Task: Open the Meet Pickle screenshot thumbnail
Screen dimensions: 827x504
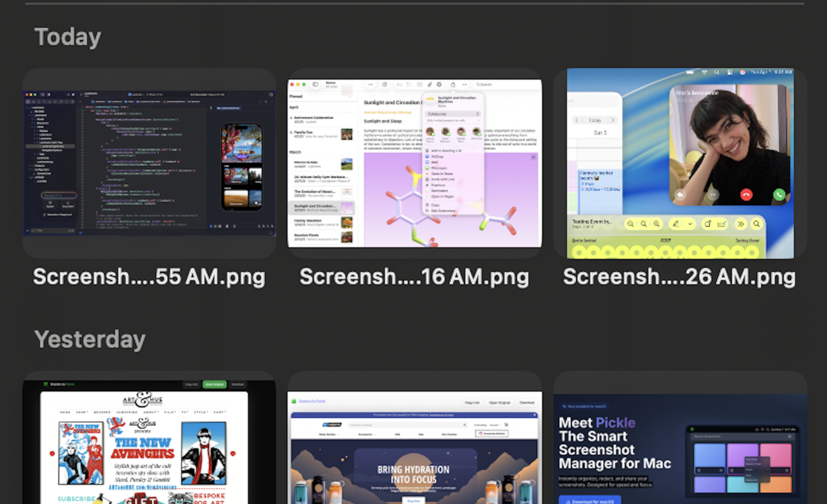Action: pyautogui.click(x=680, y=446)
